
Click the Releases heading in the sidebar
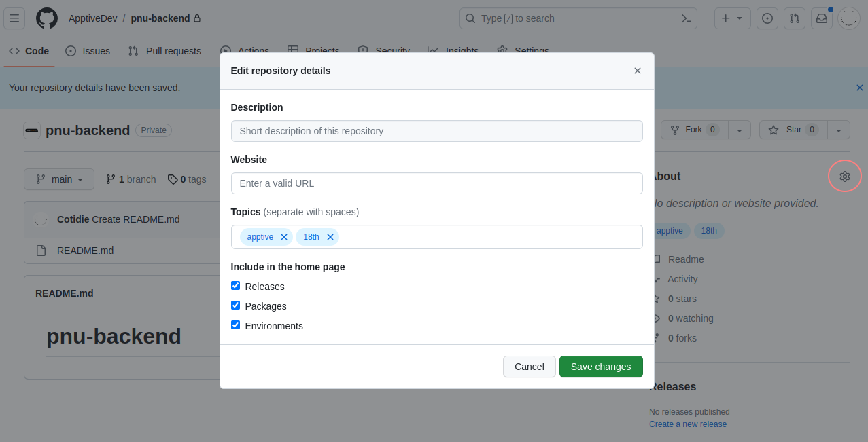click(x=673, y=387)
